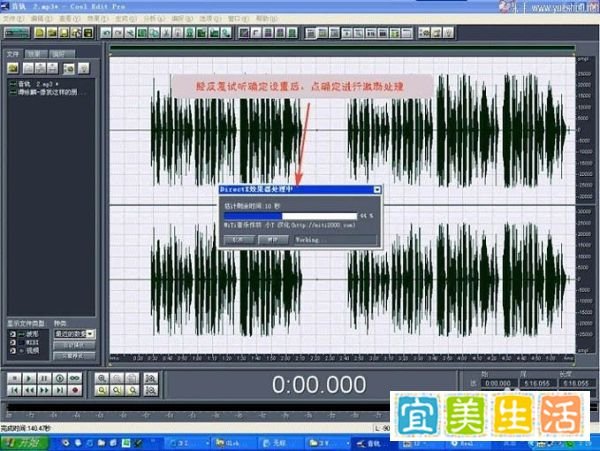600x451 pixels.
Task: Click the first button in the DirectX processing dialog
Action: point(239,240)
